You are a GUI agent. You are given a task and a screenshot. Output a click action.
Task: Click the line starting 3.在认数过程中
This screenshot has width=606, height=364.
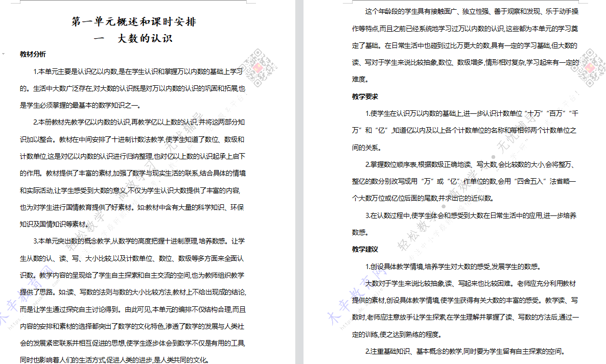471,215
